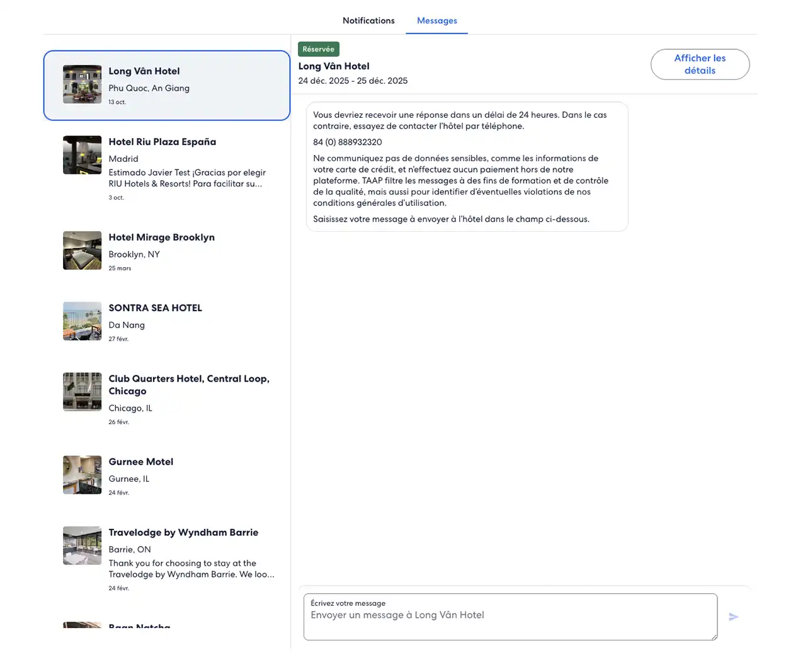Switch to the Notifications tab
810x672 pixels.
368,21
